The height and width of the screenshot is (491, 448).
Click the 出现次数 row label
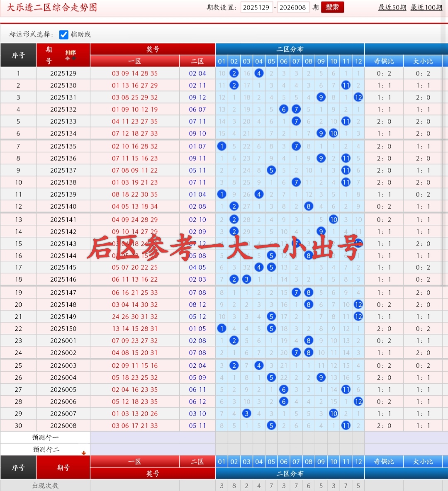(x=45, y=485)
